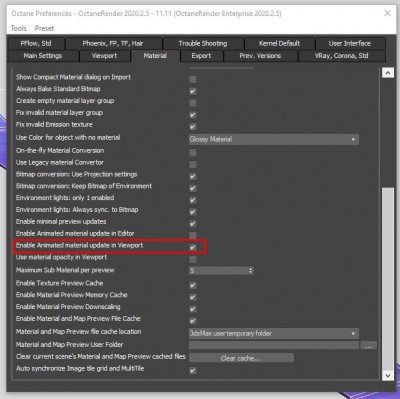
Task: Open the Preset menu
Action: click(x=44, y=28)
